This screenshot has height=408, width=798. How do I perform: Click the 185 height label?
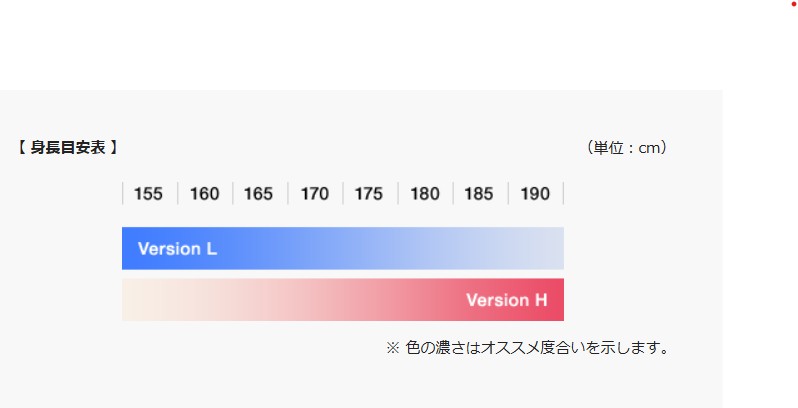click(x=479, y=194)
